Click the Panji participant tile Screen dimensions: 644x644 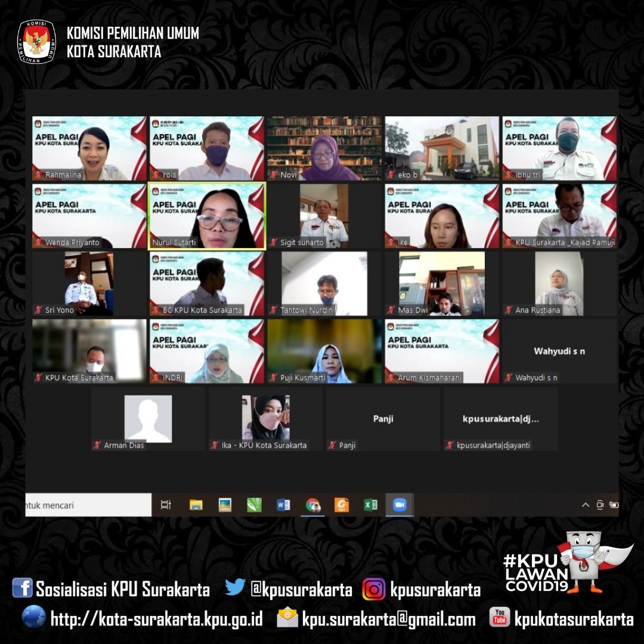point(383,419)
